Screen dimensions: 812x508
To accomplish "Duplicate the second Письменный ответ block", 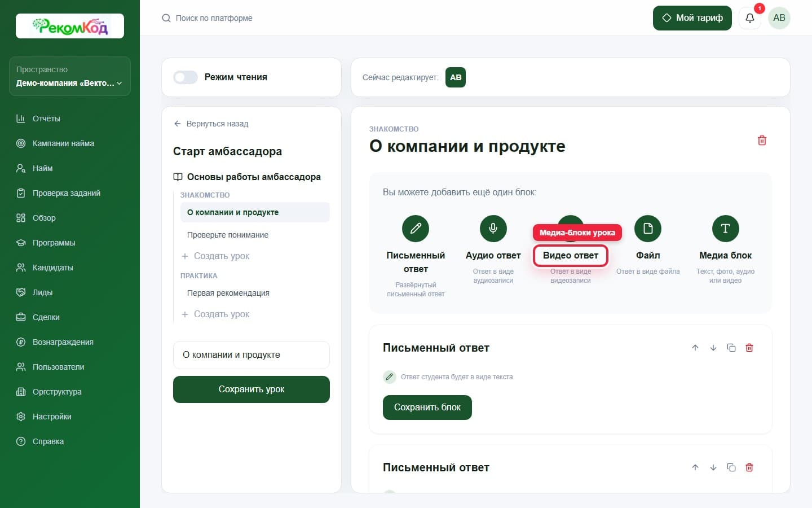I will pyautogui.click(x=731, y=467).
